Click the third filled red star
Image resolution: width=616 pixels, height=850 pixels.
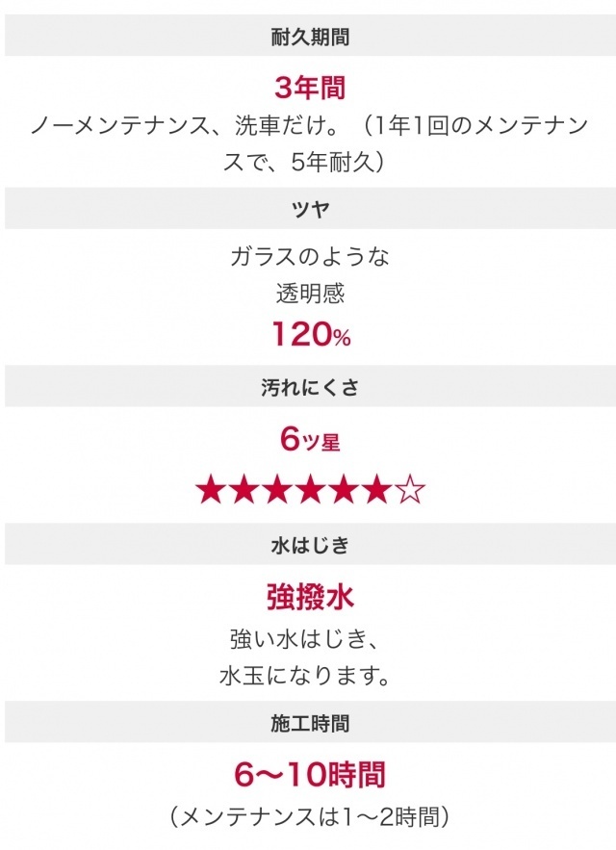click(x=277, y=491)
